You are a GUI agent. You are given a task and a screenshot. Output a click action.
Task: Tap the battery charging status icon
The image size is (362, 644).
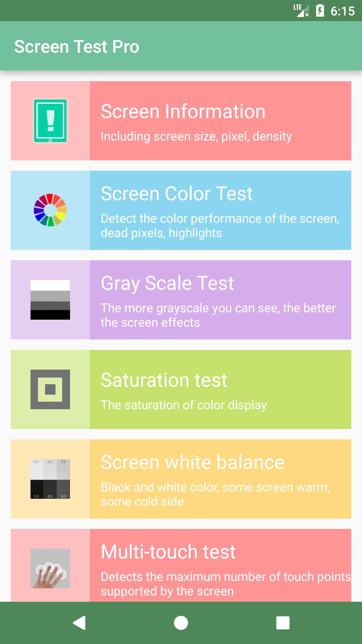320,11
